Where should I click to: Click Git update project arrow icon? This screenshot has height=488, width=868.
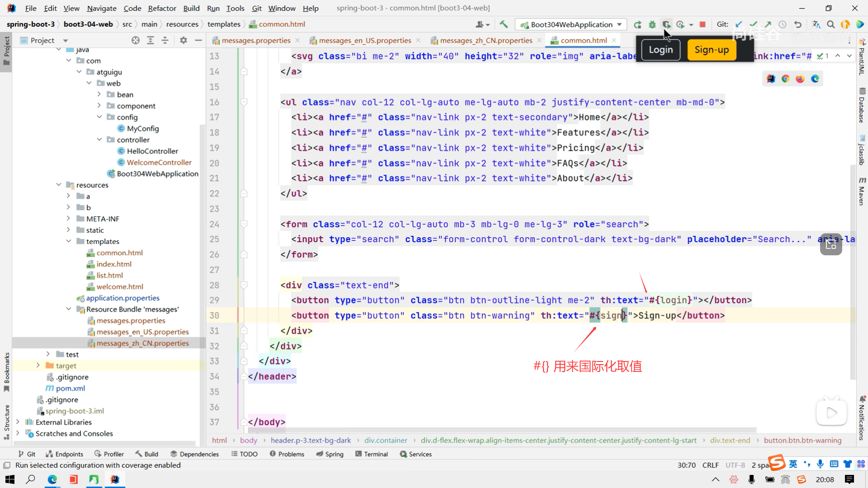pyautogui.click(x=739, y=24)
